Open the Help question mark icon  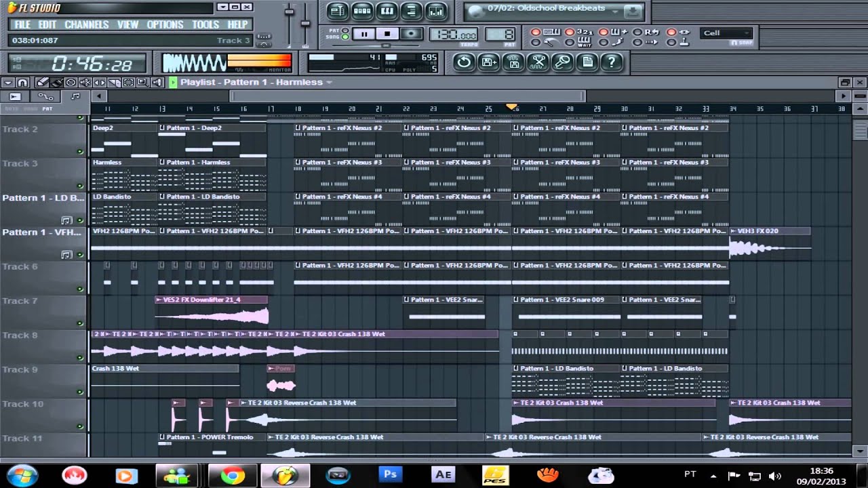click(x=612, y=62)
